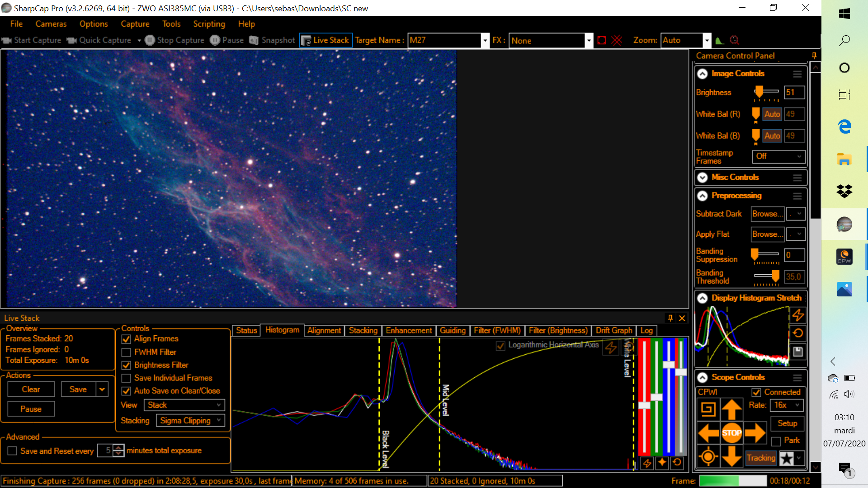Click the Pause toolbar button
Screen dimensions: 868x488
pyautogui.click(x=227, y=40)
